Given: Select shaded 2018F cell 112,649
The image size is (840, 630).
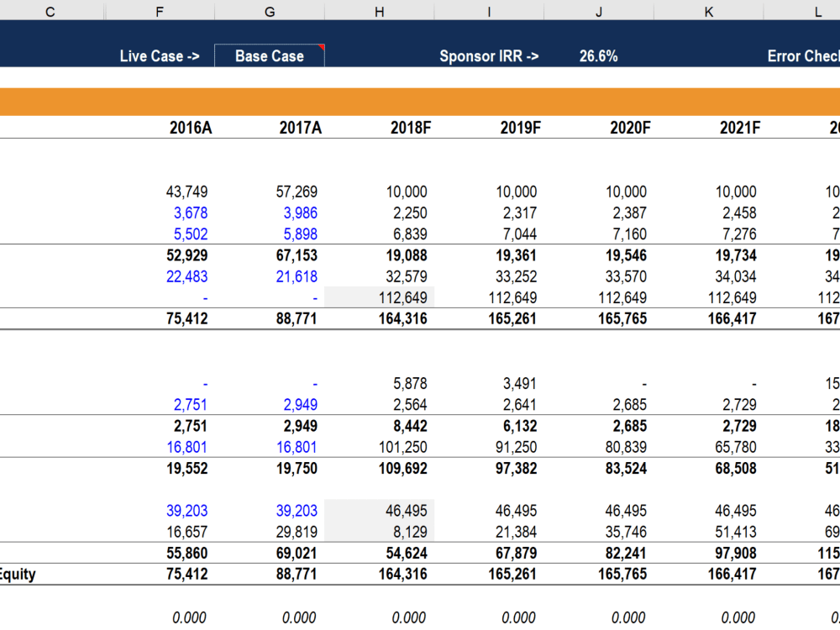Looking at the screenshot, I should point(380,297).
